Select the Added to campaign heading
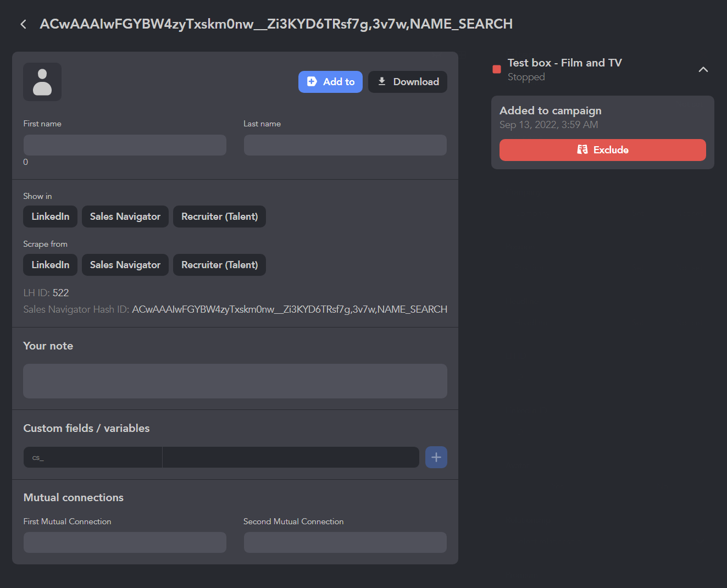The height and width of the screenshot is (588, 727). tap(551, 110)
